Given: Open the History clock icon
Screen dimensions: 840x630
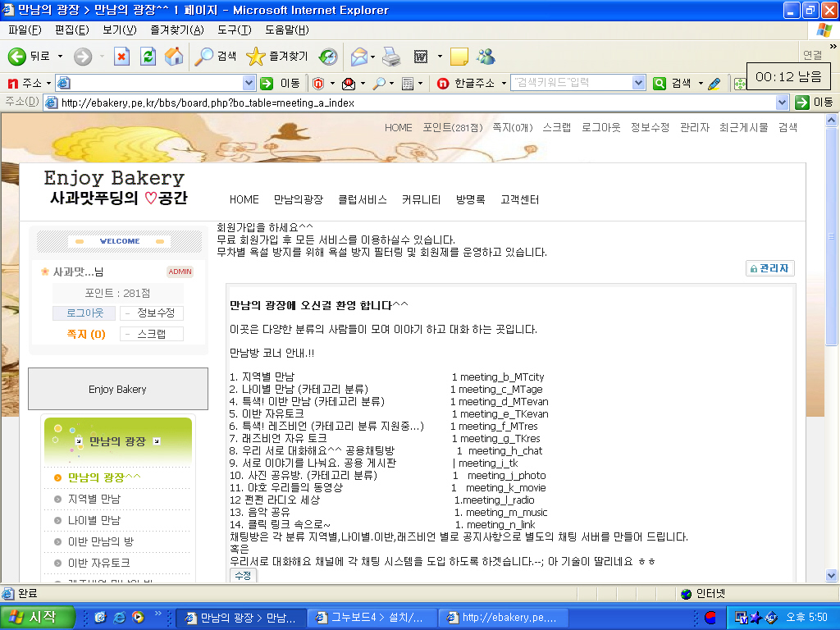Looking at the screenshot, I should [x=328, y=57].
